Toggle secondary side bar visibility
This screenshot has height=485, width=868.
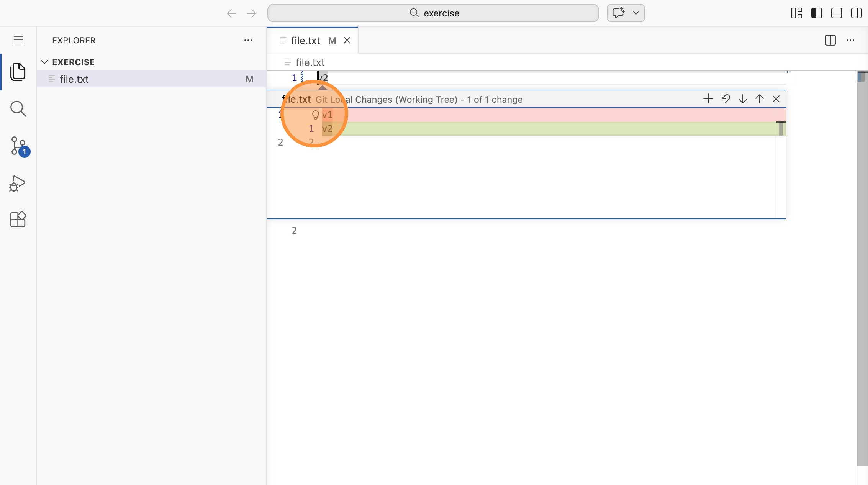856,13
